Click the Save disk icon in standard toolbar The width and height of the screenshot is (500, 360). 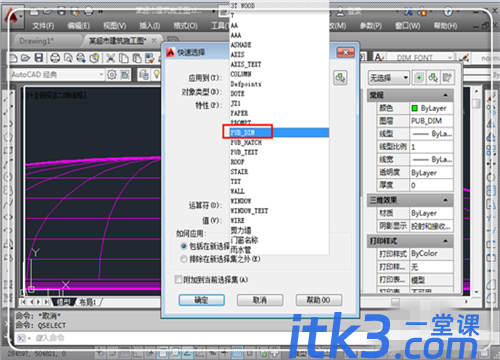pyautogui.click(x=39, y=58)
